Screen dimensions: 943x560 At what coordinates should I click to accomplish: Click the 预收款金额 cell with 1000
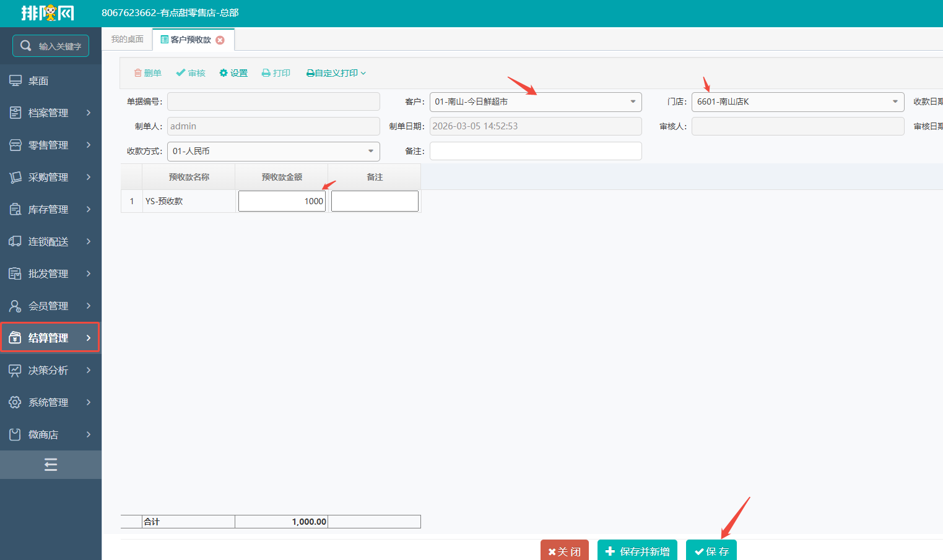(282, 201)
